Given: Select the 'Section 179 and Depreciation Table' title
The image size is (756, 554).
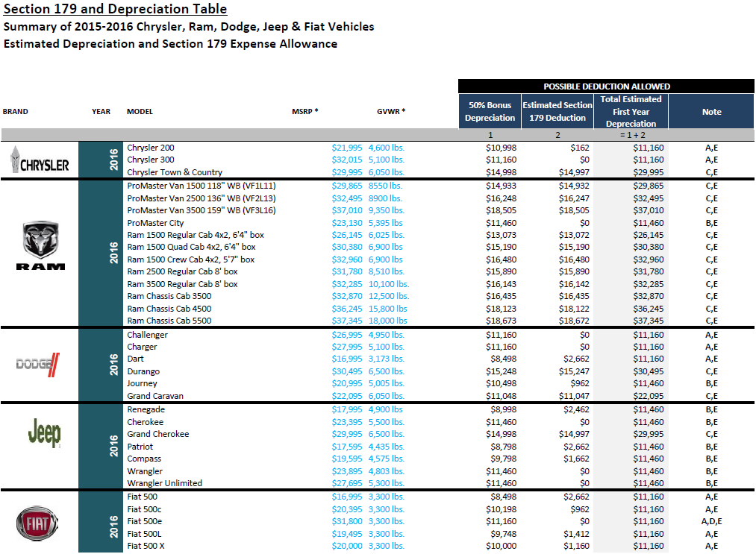Looking at the screenshot, I should tap(115, 9).
